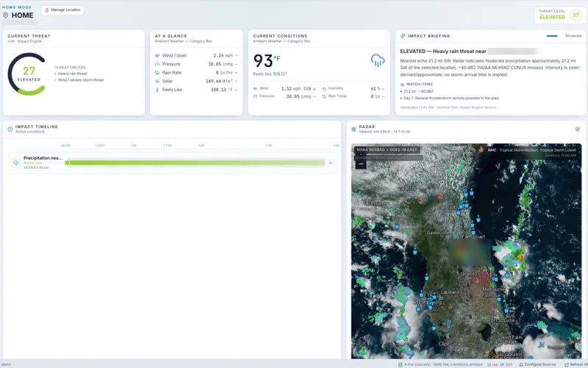The image size is (588, 368).
Task: Click the Day 1 general thunderstorm watch item
Action: tap(451, 98)
